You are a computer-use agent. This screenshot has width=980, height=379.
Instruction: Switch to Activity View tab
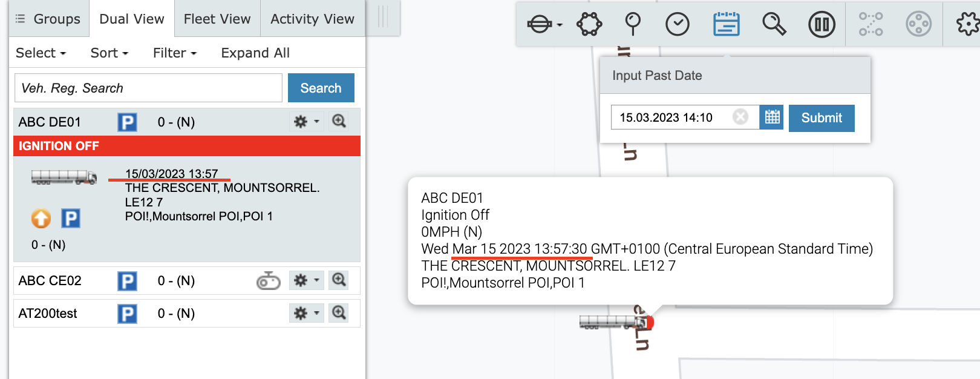312,19
